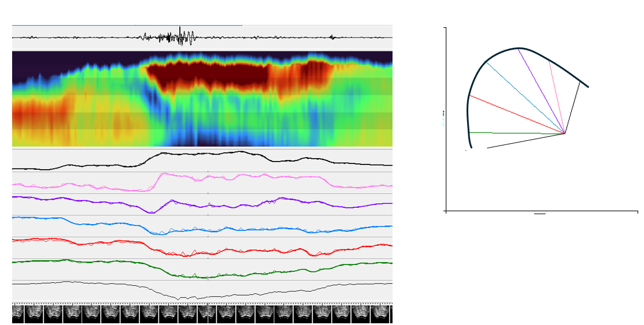
Task: Select the thick black trace in the top track
Action: [x=202, y=154]
